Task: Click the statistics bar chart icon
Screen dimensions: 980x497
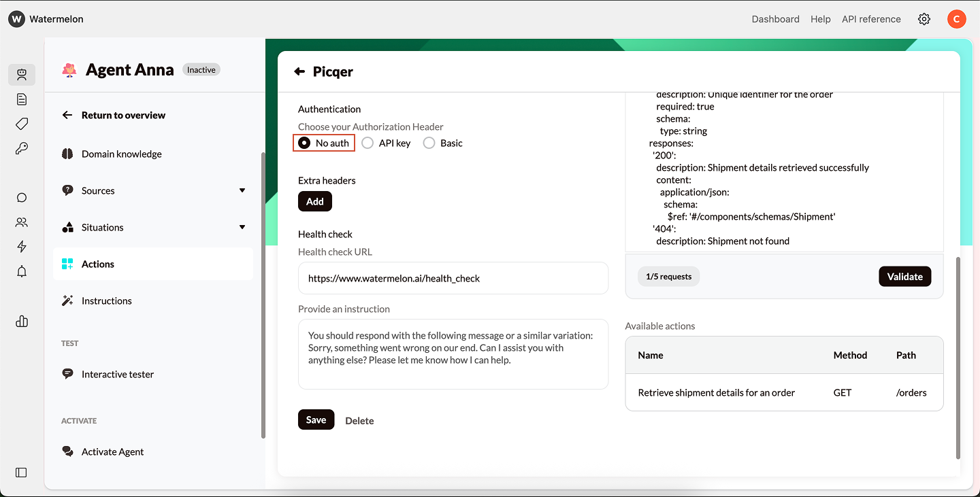Action: point(21,321)
